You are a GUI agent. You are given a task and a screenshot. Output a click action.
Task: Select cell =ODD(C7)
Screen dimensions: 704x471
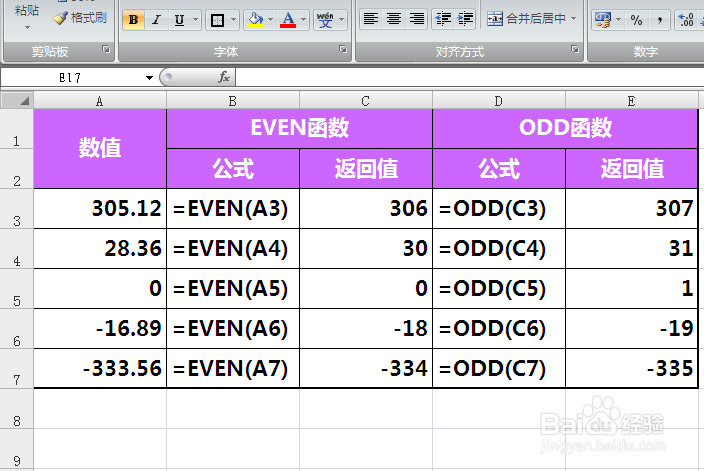point(498,368)
